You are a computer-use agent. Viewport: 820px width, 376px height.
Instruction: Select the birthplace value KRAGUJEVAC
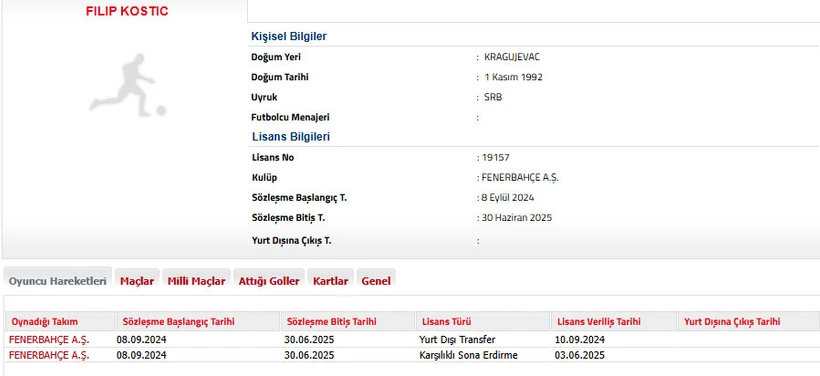512,57
